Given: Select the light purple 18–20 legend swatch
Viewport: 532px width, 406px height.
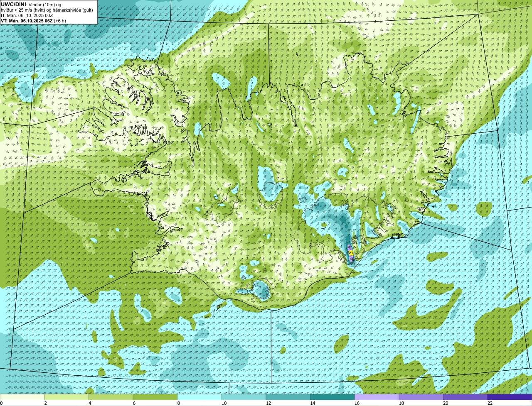Looking at the screenshot, I should (x=421, y=397).
